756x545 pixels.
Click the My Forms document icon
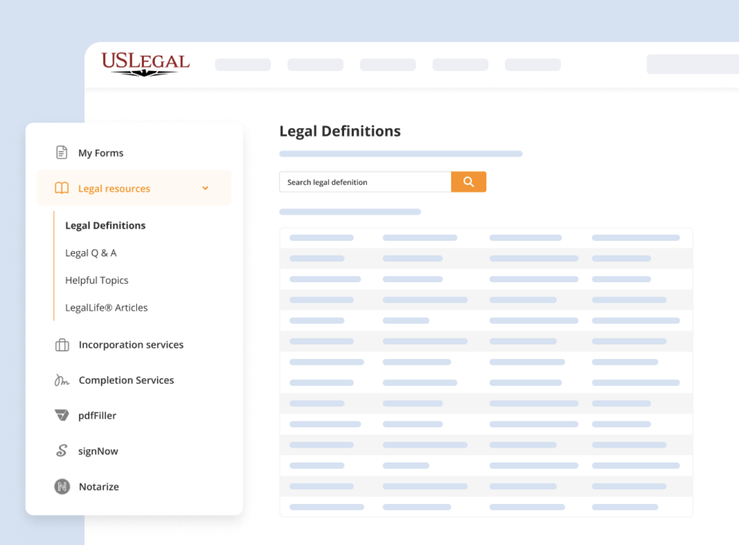pos(61,153)
